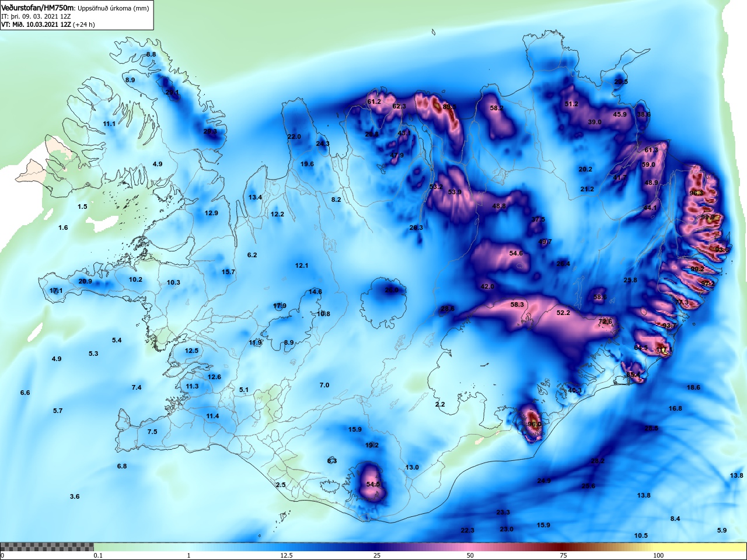Click the precipitation value 12.9
Image resolution: width=747 pixels, height=560 pixels.
click(x=211, y=213)
